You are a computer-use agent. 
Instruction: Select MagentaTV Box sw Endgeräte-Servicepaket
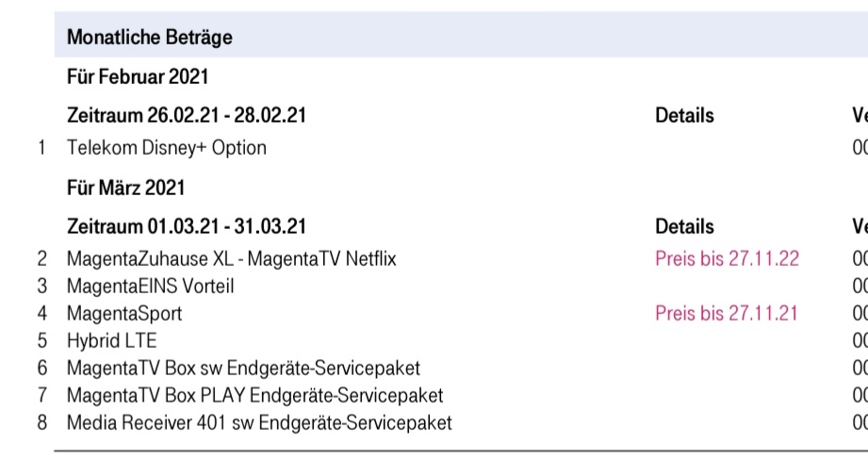coord(243,369)
